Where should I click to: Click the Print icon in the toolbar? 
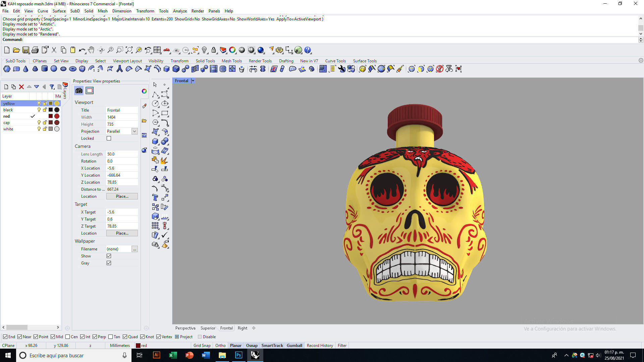pos(35,50)
